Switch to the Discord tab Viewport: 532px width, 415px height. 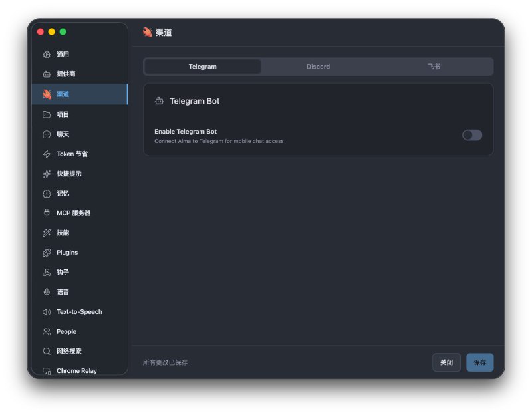coord(318,67)
